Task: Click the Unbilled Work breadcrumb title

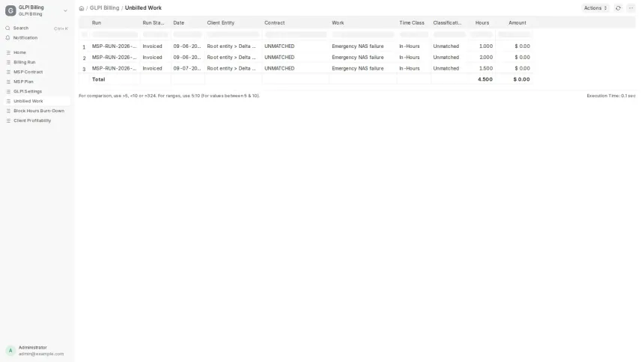Action: 143,7
